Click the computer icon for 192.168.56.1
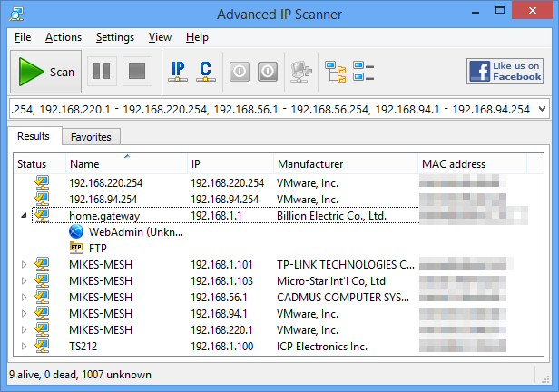The height and width of the screenshot is (392, 559). pyautogui.click(x=42, y=298)
